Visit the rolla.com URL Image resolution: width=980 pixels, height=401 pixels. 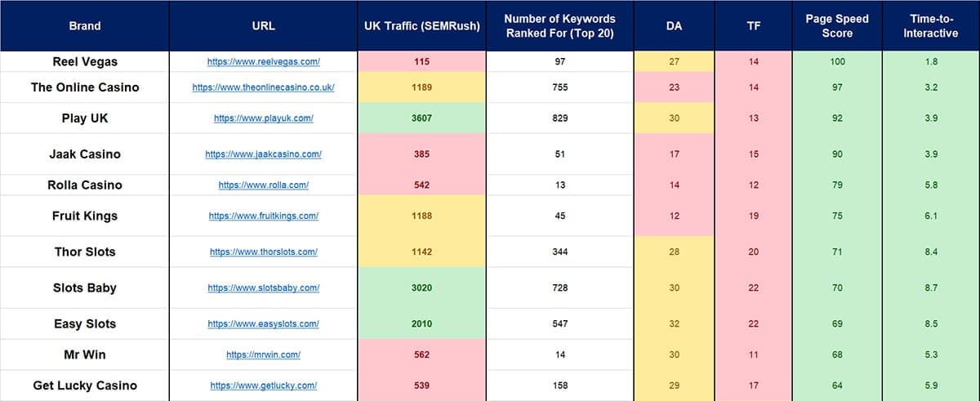264,185
